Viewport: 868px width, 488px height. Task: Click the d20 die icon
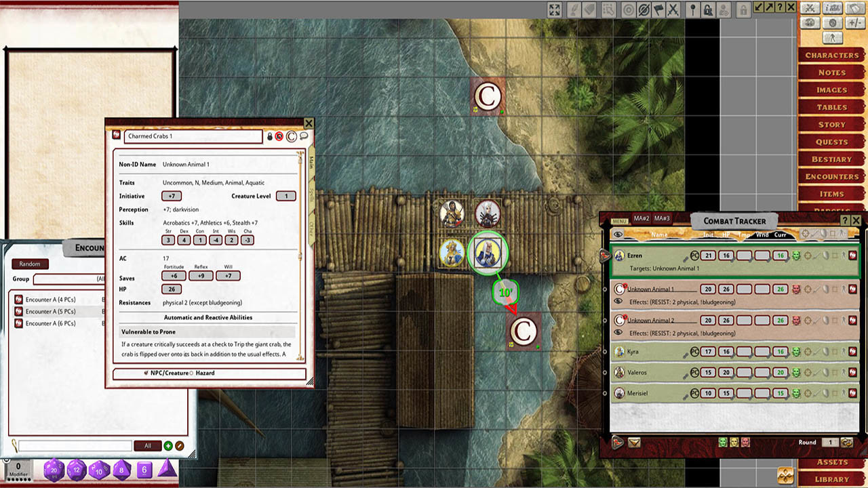(54, 470)
